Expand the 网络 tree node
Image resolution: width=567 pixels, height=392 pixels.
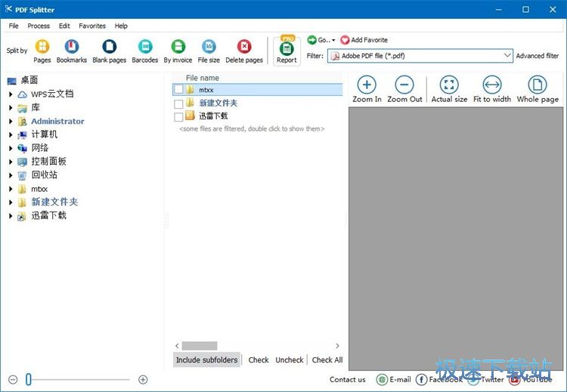11,148
